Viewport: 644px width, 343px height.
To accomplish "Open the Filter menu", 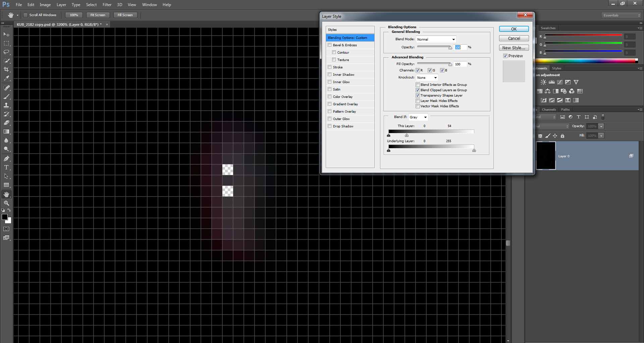I will click(x=107, y=5).
